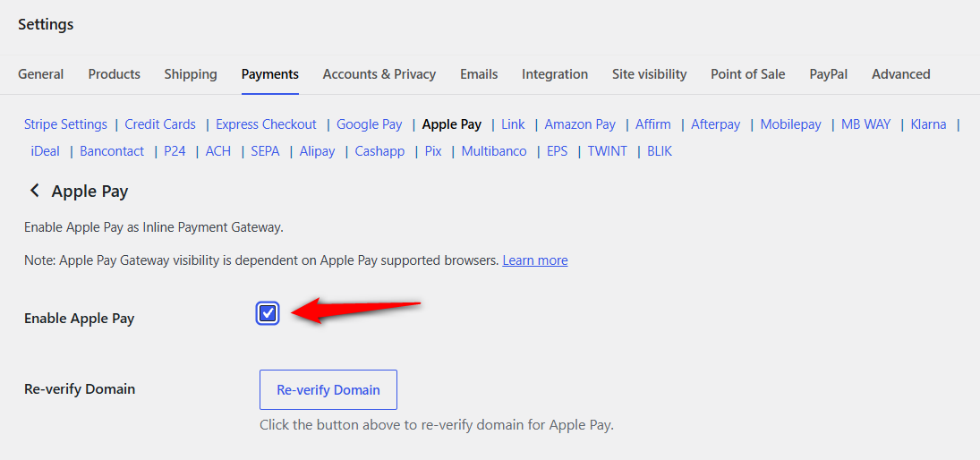Open Stripe Settings sub-section

point(65,124)
